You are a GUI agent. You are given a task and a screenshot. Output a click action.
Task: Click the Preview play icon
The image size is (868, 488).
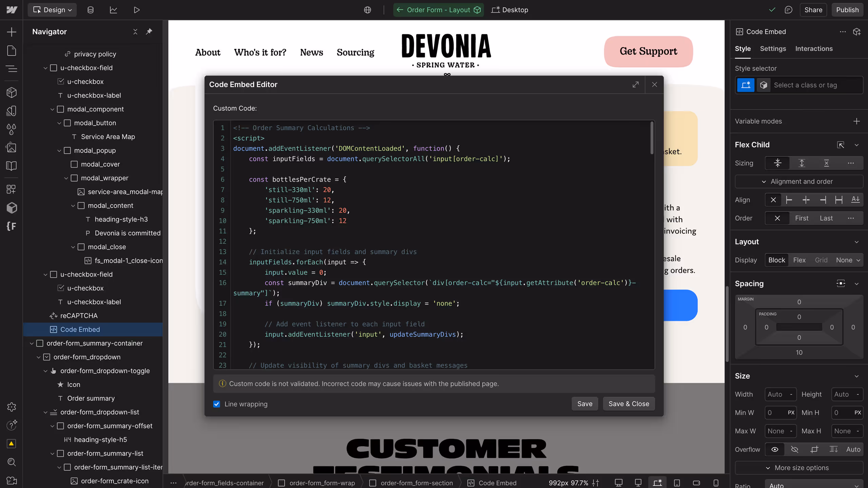[x=136, y=10]
